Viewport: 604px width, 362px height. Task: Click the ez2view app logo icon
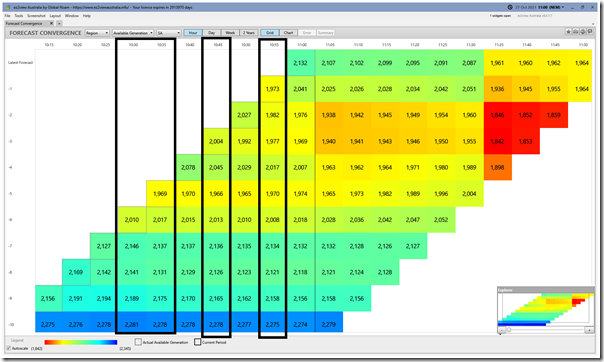click(8, 7)
